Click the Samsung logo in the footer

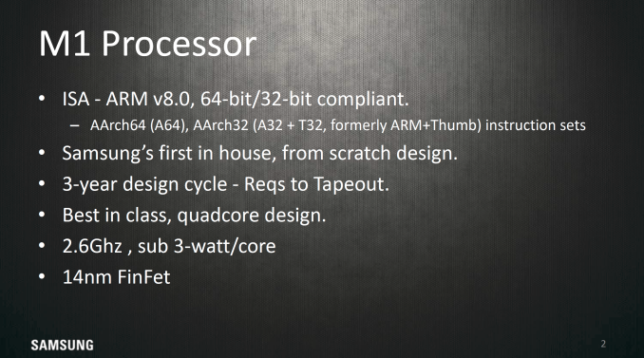[63, 346]
